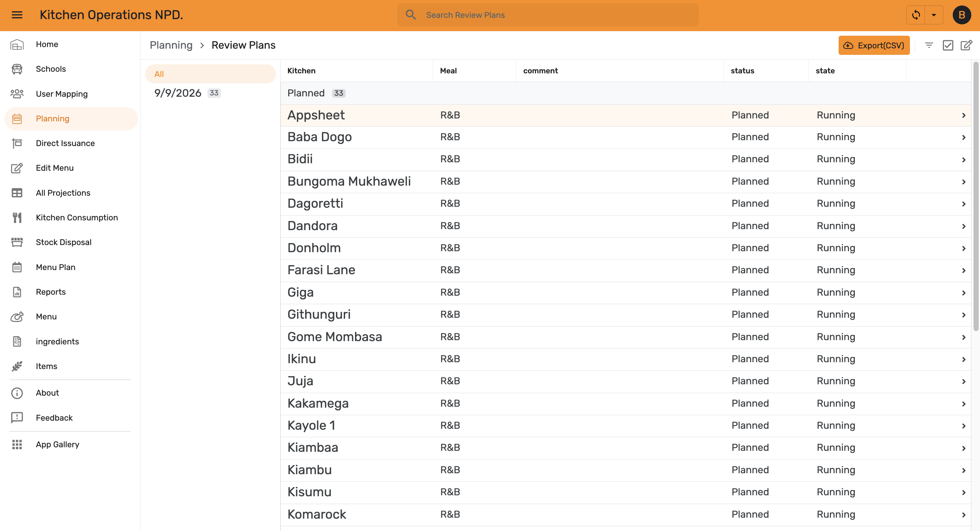Go to Home in the sidebar
Image resolution: width=980 pixels, height=531 pixels.
coord(71,44)
